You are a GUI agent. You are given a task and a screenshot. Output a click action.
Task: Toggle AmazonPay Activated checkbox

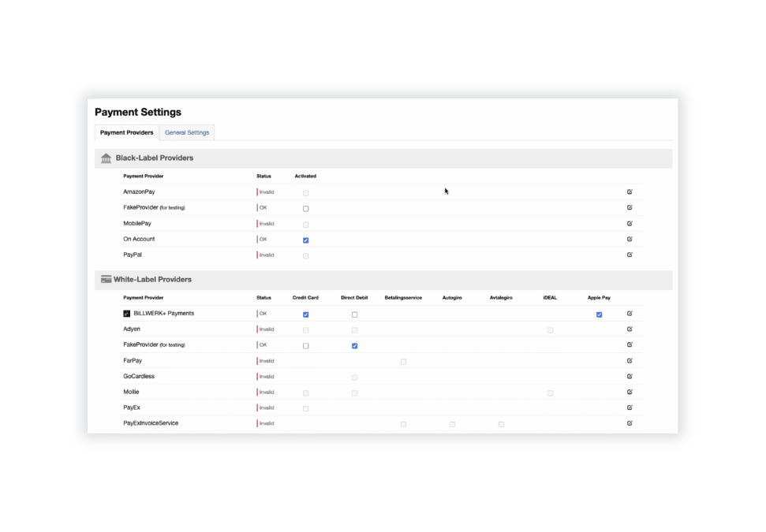[306, 193]
